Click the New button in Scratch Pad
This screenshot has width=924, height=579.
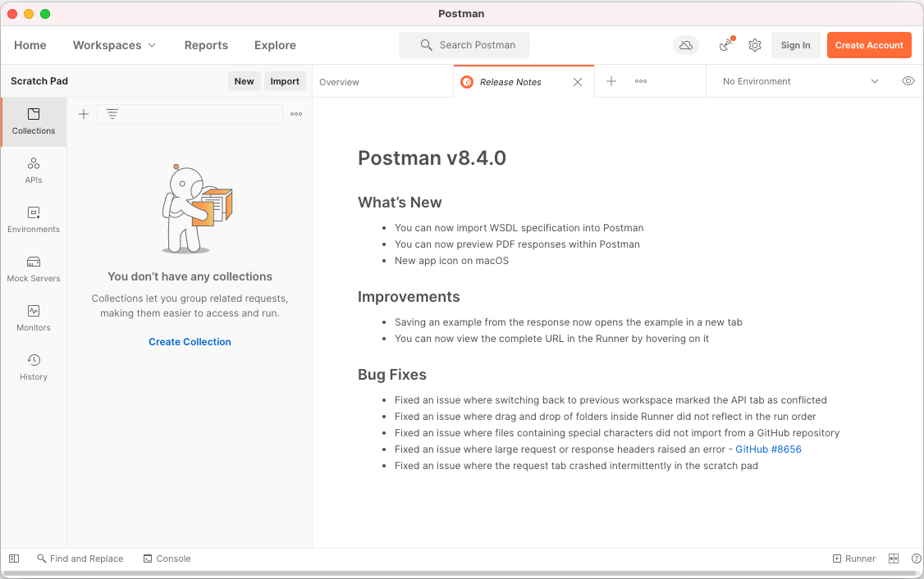(x=244, y=81)
